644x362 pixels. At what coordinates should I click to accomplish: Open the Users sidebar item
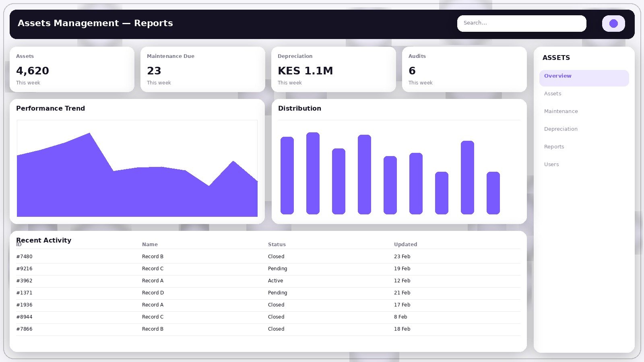pos(551,165)
